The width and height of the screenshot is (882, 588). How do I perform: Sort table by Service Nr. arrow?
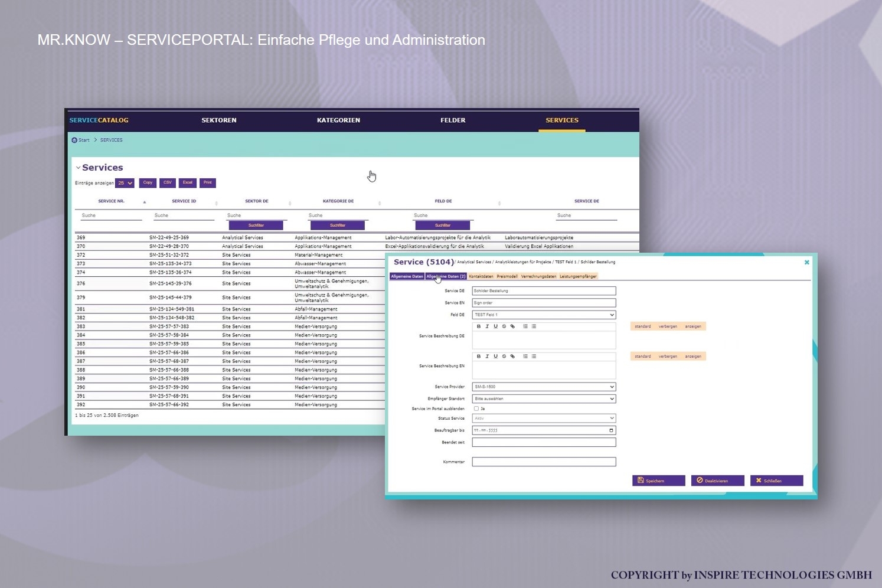144,202
